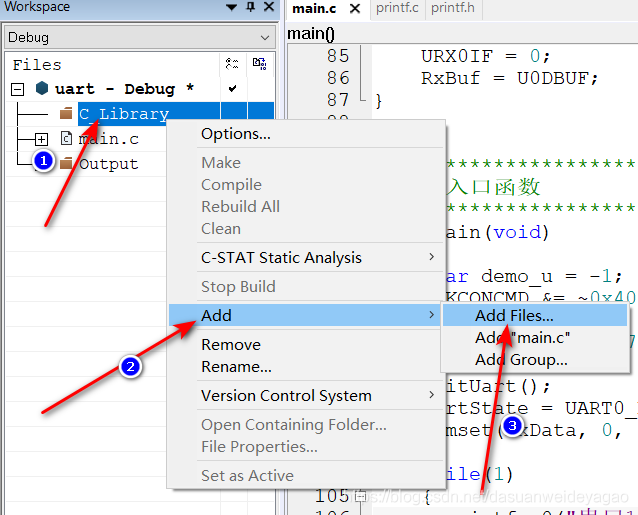Close the Workspace panel
Viewport: 638px width, 515px height.
point(269,7)
